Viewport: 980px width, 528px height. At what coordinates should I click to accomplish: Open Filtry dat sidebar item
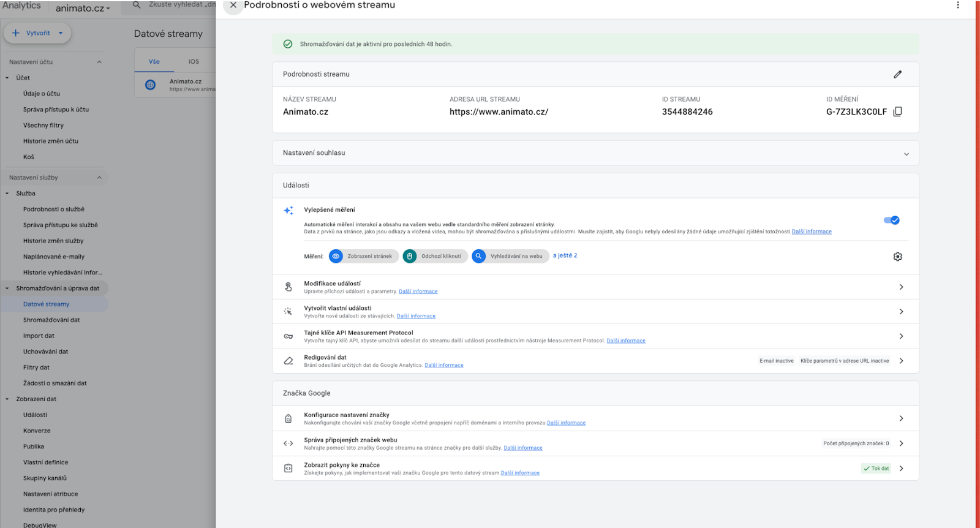point(36,368)
